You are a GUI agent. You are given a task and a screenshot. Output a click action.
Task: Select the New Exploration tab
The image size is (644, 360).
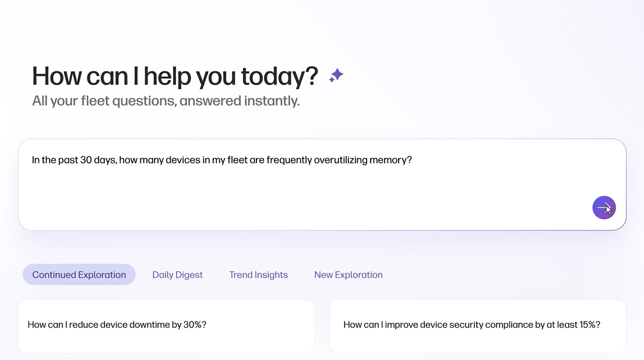[x=348, y=274]
